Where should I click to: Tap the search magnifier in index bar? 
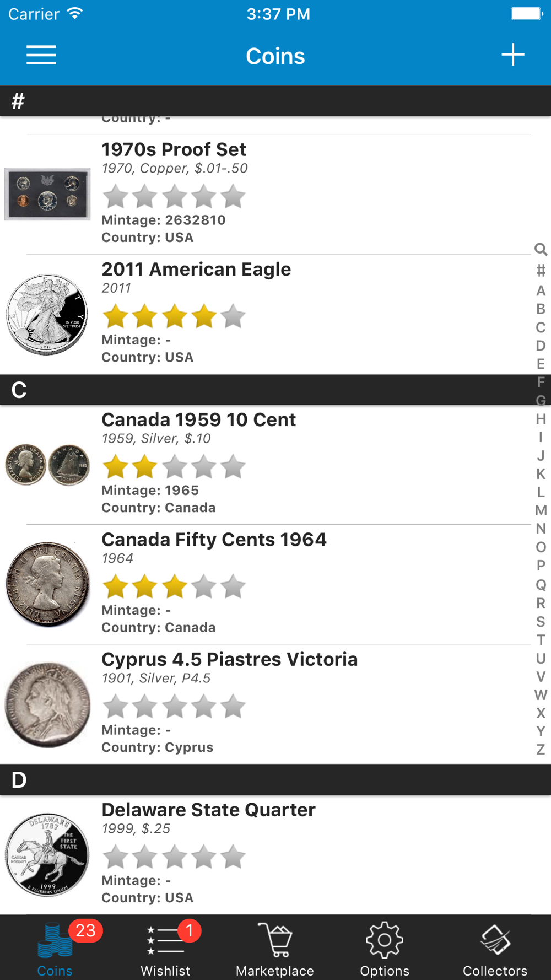pyautogui.click(x=541, y=249)
